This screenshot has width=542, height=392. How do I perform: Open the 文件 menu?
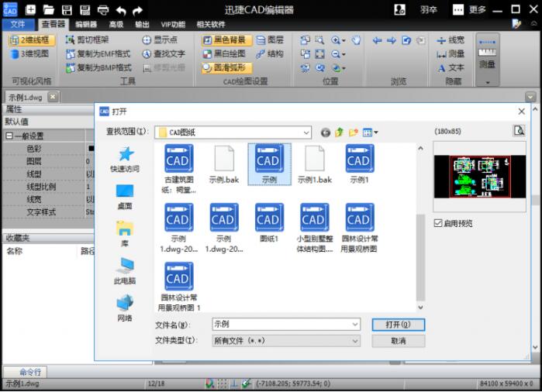[x=19, y=24]
